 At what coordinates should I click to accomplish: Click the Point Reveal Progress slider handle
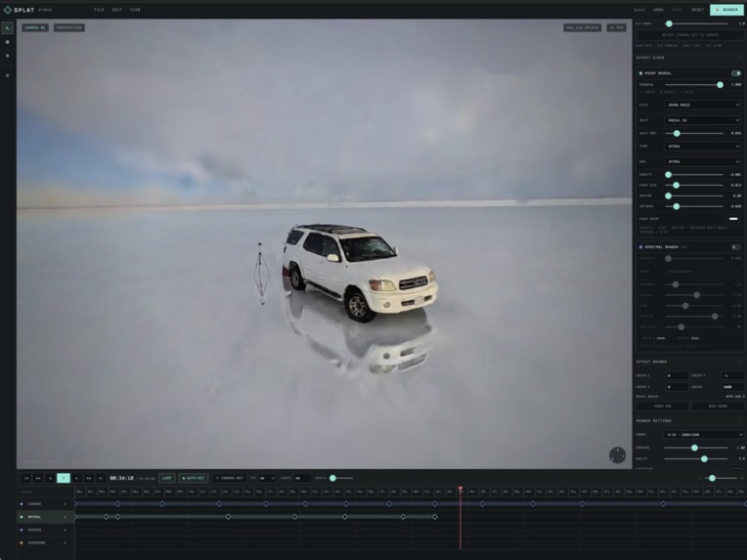tap(720, 85)
